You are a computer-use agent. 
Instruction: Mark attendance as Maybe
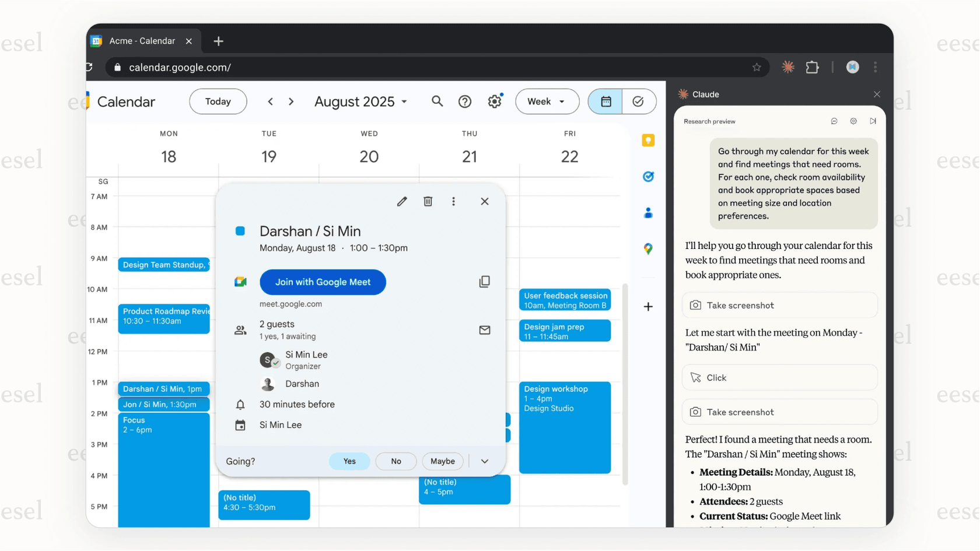[x=442, y=461]
